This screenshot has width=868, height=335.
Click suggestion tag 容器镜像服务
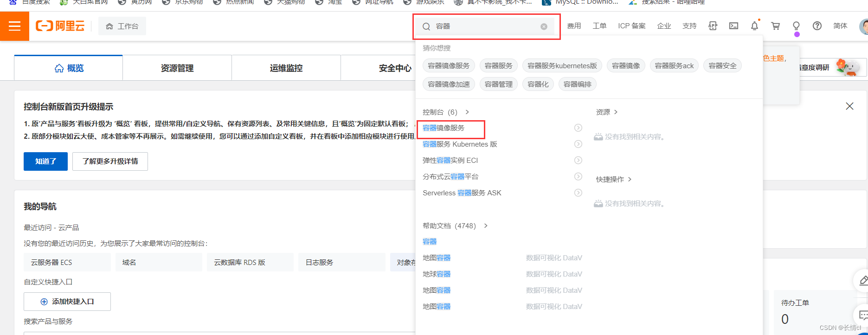click(x=449, y=66)
